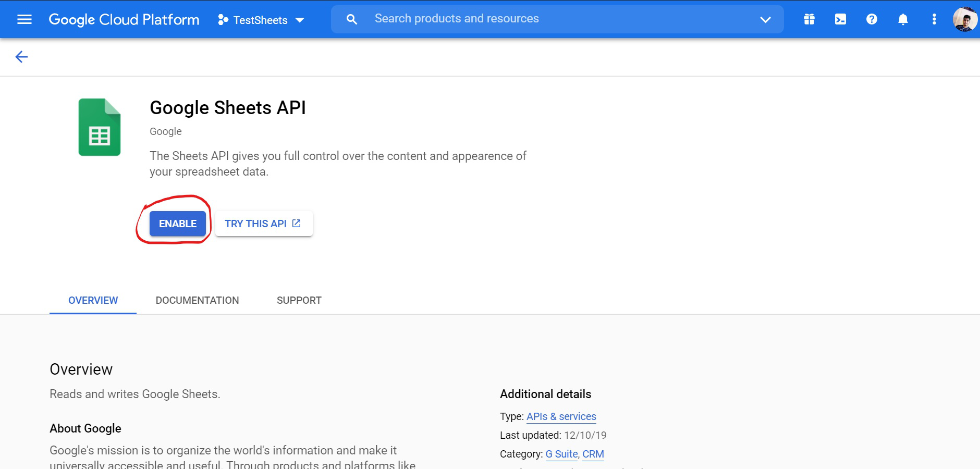This screenshot has height=469, width=980.
Task: Go back using the left arrow
Action: click(21, 57)
